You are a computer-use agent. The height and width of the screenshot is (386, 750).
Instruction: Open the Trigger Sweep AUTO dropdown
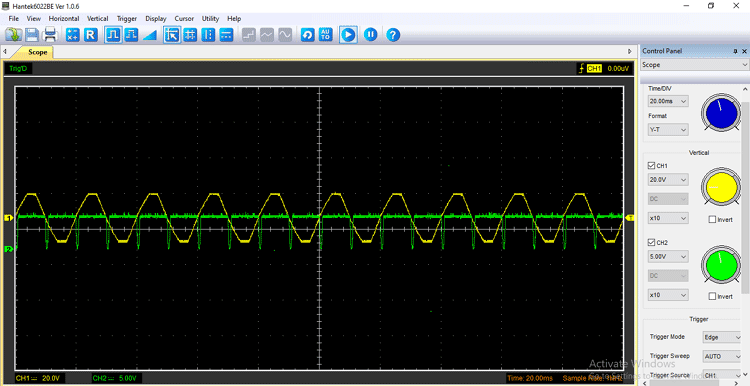pyautogui.click(x=722, y=356)
